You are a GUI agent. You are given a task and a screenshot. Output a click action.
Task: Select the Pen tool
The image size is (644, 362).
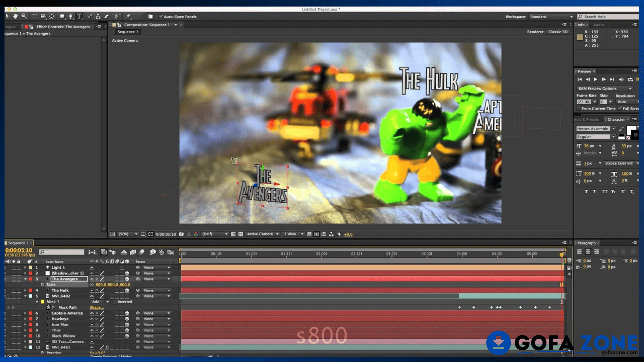(x=70, y=16)
